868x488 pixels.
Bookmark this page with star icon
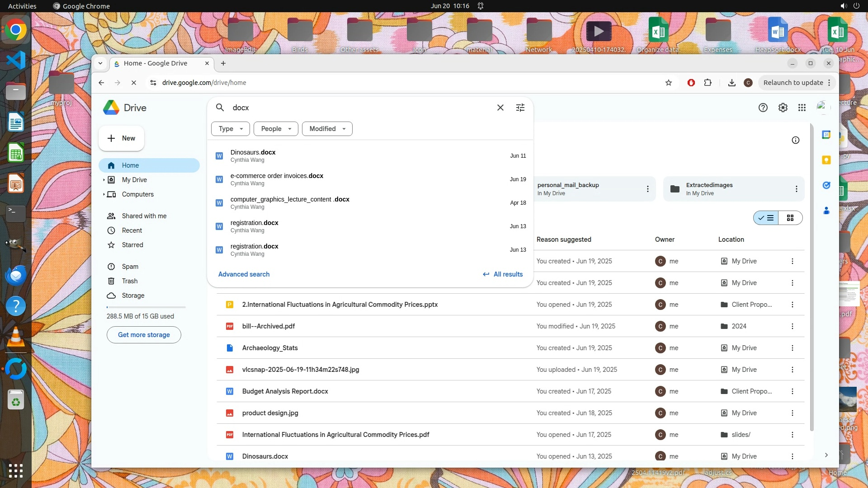[669, 83]
